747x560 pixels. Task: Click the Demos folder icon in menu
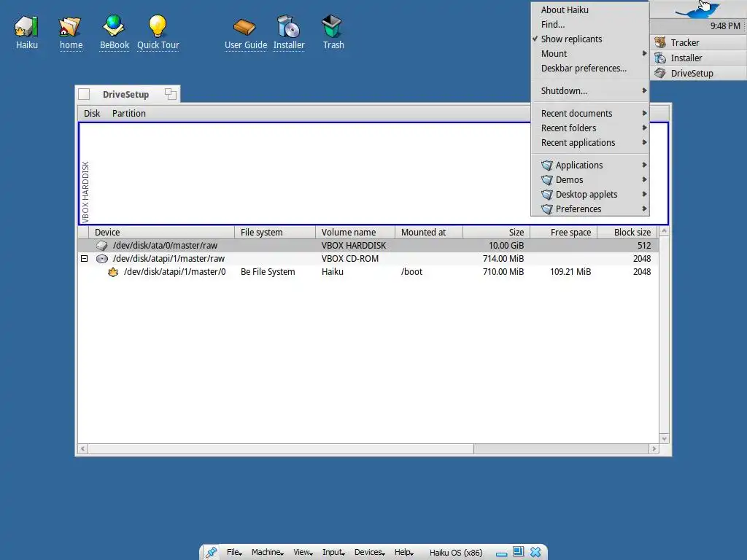tap(547, 180)
